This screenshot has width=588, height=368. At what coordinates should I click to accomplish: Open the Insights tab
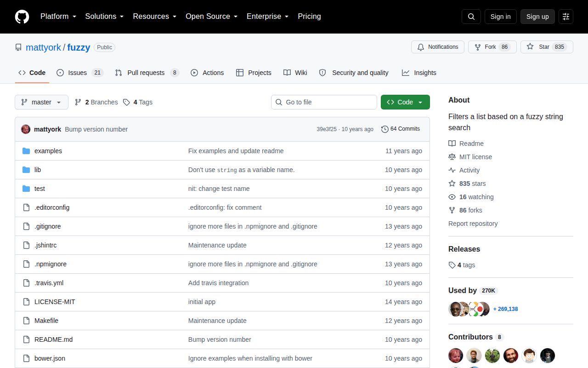[419, 73]
